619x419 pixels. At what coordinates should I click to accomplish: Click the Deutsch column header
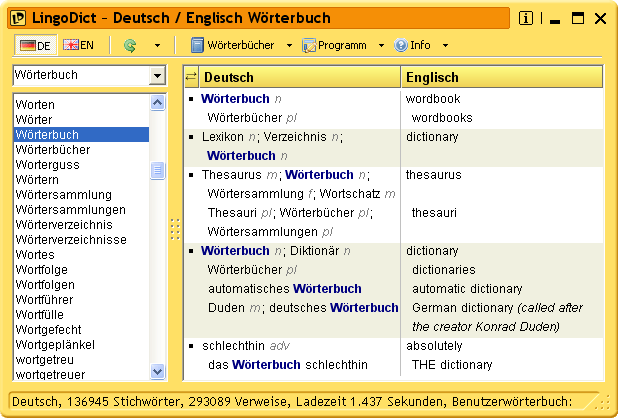click(300, 77)
